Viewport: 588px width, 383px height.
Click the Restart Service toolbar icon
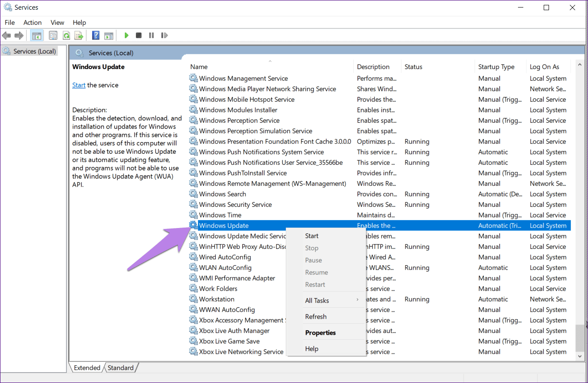pos(164,35)
